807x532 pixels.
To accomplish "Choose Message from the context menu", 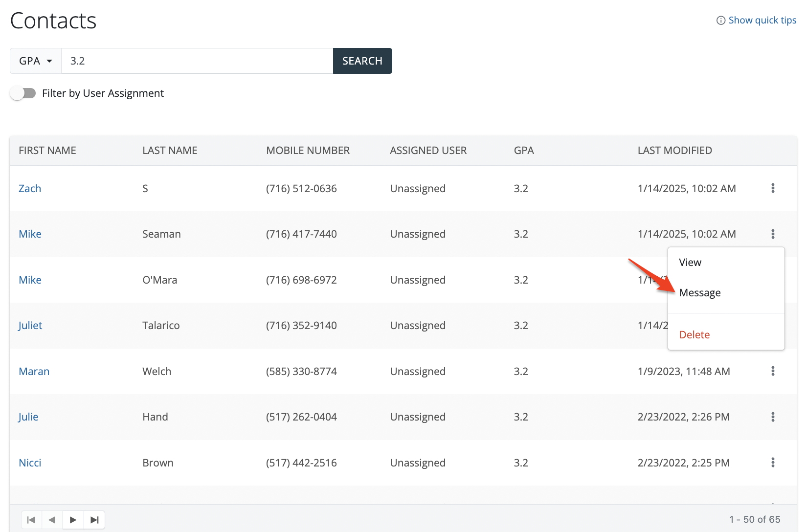I will tap(700, 293).
